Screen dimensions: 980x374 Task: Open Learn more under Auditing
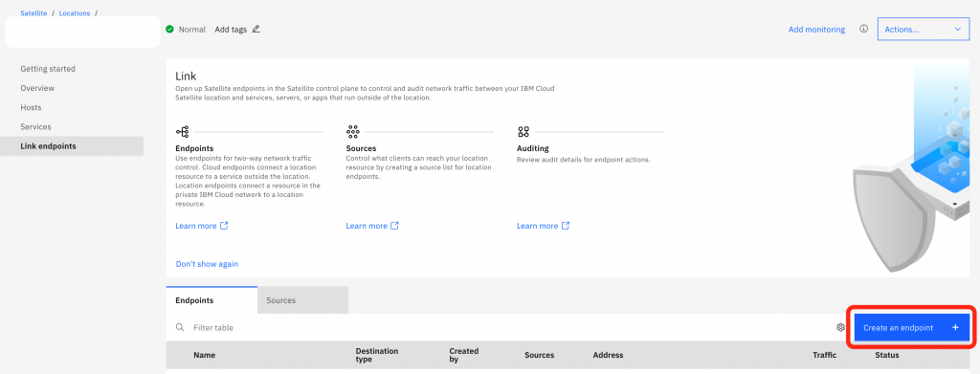coord(538,226)
